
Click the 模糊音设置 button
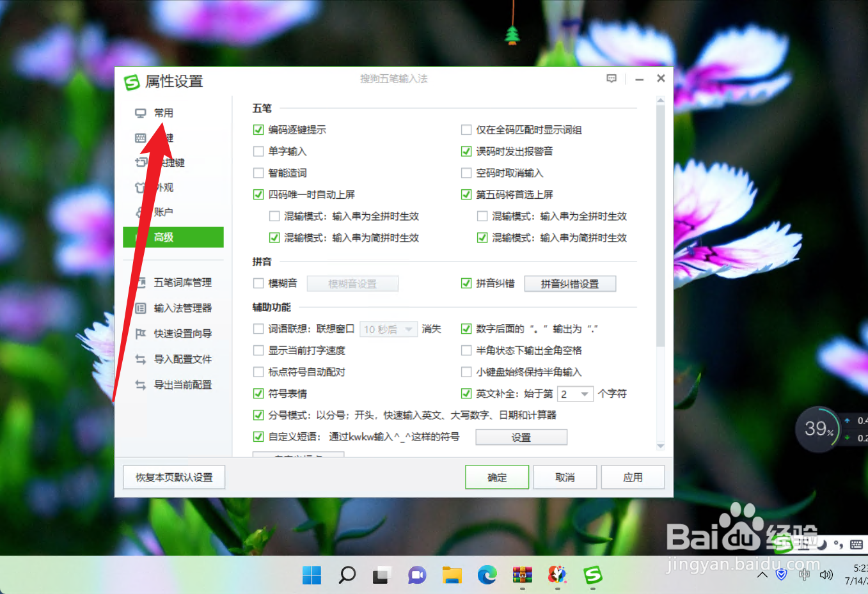point(352,284)
